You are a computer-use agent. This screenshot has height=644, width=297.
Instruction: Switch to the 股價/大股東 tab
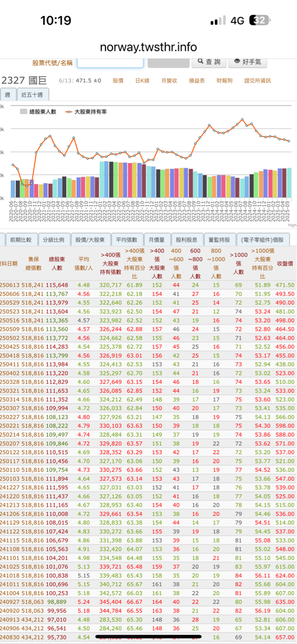pyautogui.click(x=90, y=239)
